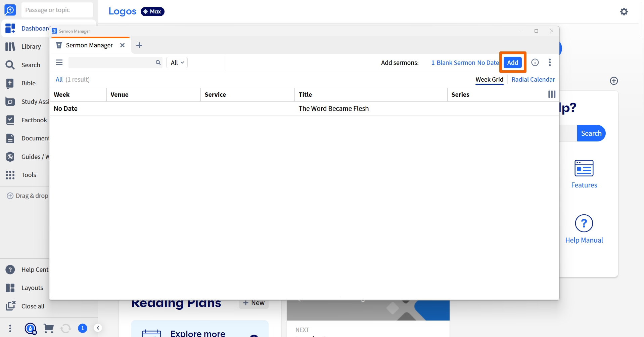Open a new tab with the plus
The height and width of the screenshot is (337, 644).
coord(139,45)
